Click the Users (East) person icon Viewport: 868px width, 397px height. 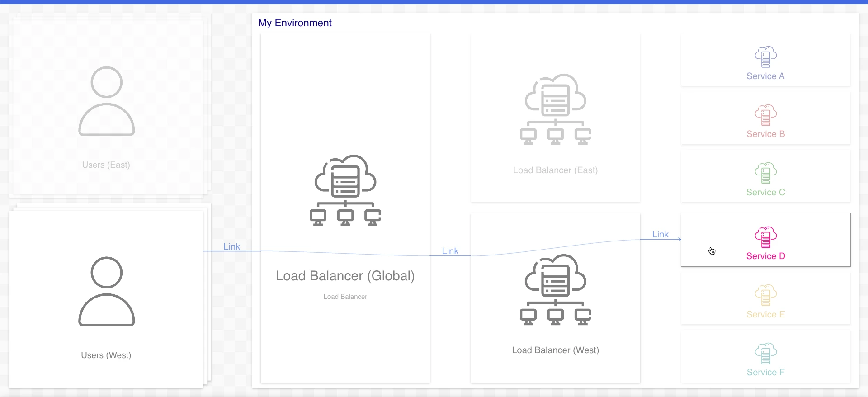pos(106,101)
